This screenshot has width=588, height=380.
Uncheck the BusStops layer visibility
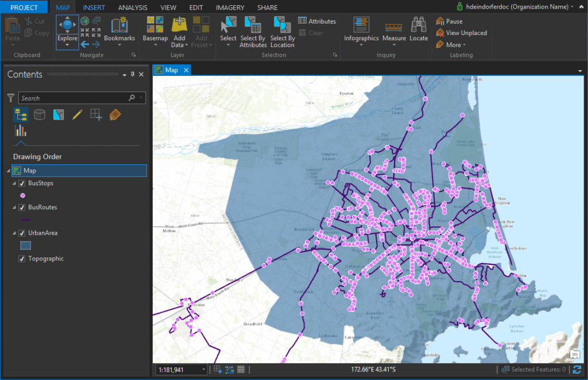tap(22, 183)
